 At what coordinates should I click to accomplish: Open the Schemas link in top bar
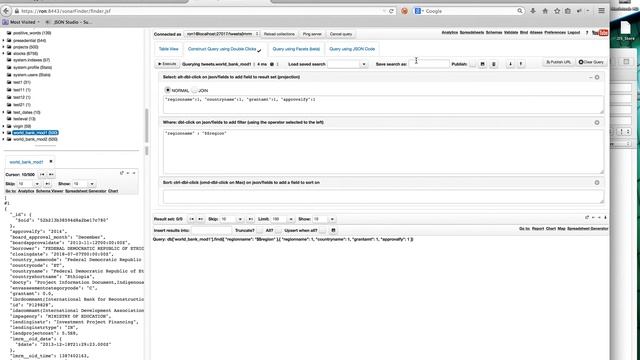pos(494,33)
